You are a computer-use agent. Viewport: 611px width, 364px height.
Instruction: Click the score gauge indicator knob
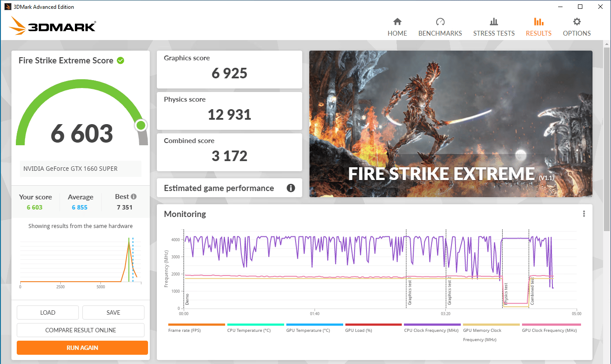141,125
